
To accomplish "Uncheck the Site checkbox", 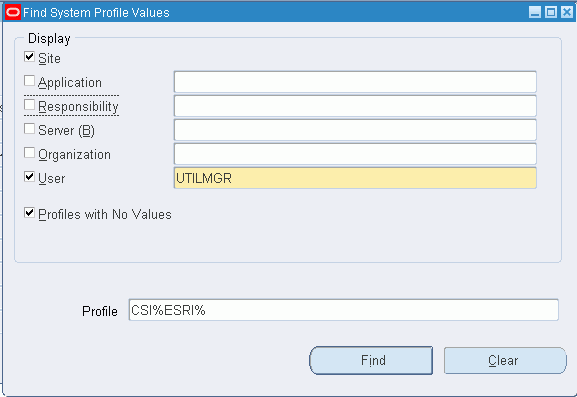I will [29, 57].
